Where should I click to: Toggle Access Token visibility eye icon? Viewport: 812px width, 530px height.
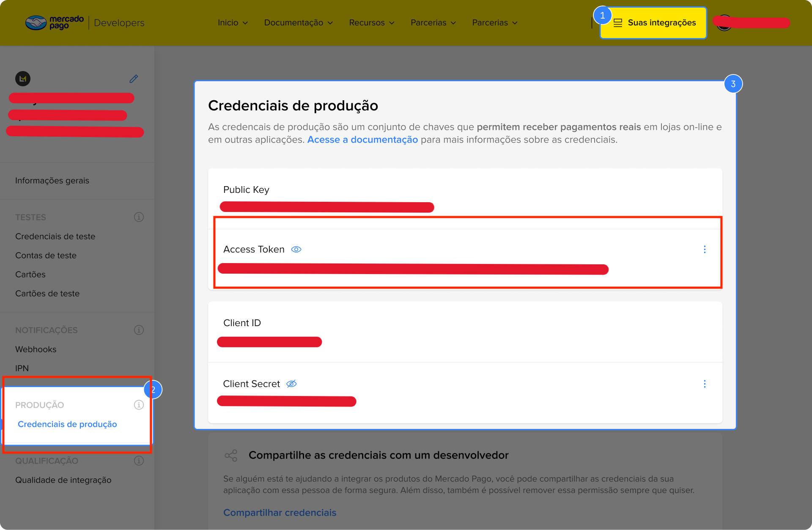click(x=296, y=250)
